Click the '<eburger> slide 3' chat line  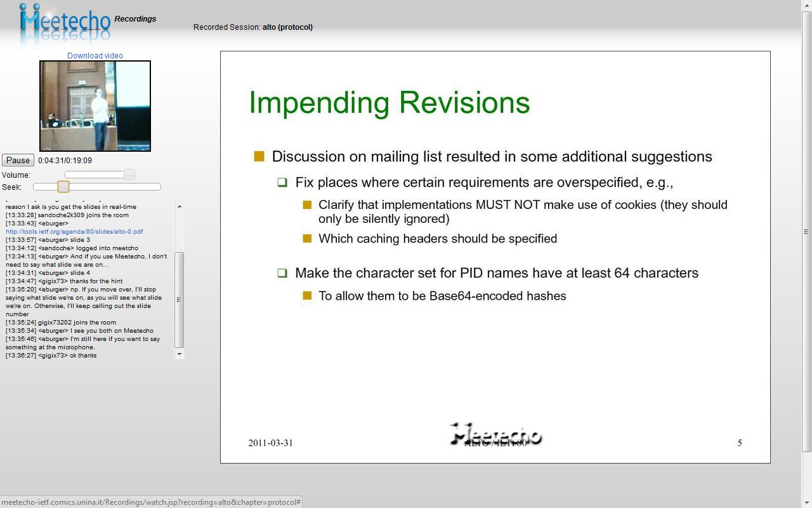point(48,240)
